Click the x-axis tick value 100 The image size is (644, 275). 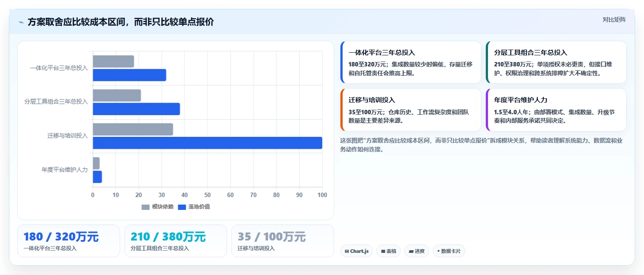(322, 195)
